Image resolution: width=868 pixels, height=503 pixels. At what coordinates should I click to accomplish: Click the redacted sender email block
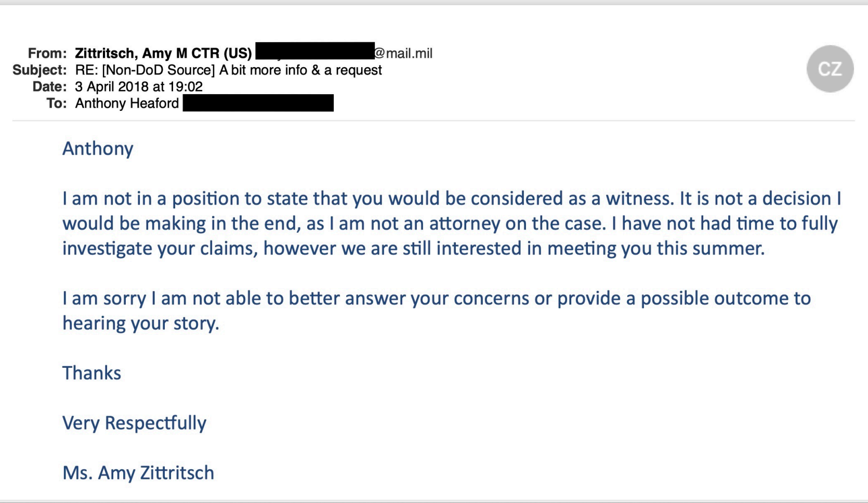(315, 51)
